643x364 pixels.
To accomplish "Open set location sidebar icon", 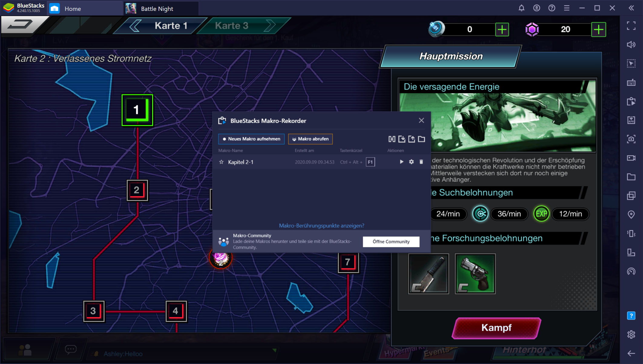I will tap(631, 215).
